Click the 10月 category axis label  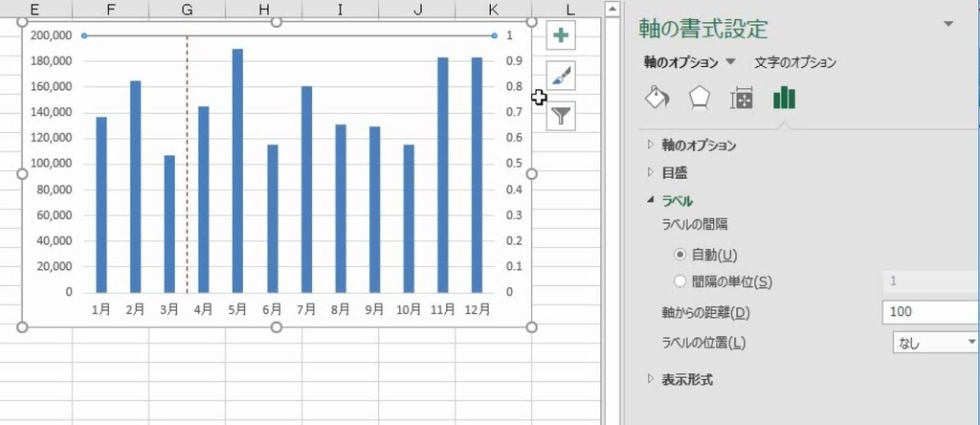409,309
